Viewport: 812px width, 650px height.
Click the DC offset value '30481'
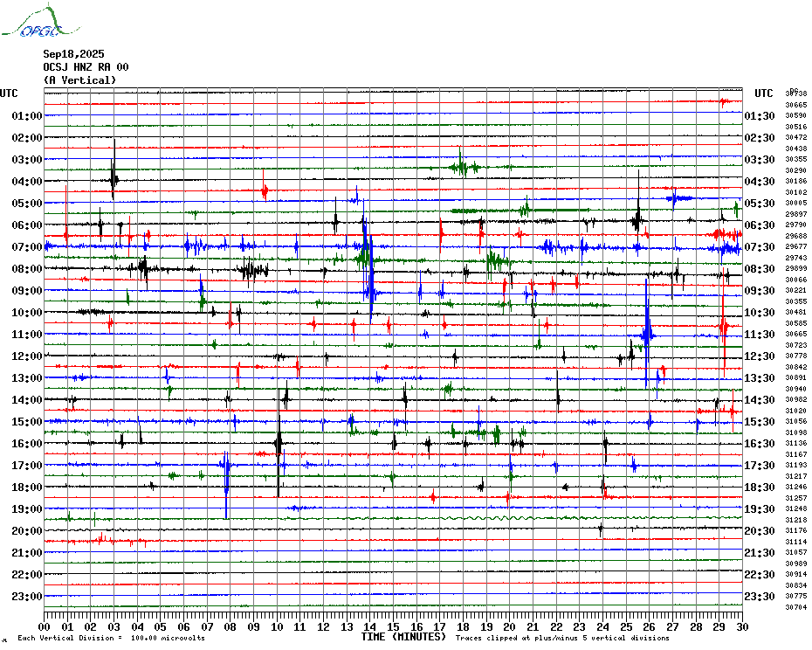[796, 312]
